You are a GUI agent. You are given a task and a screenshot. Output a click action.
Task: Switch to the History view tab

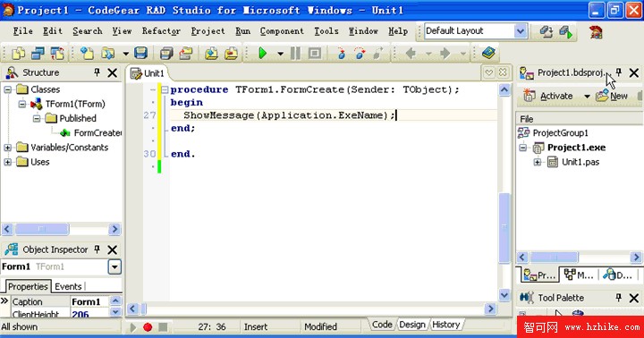(x=446, y=325)
